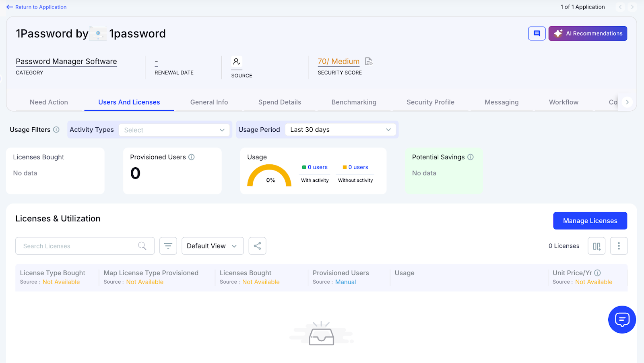This screenshot has width=644, height=363.
Task: Click the License Type Bought column header
Action: [53, 273]
